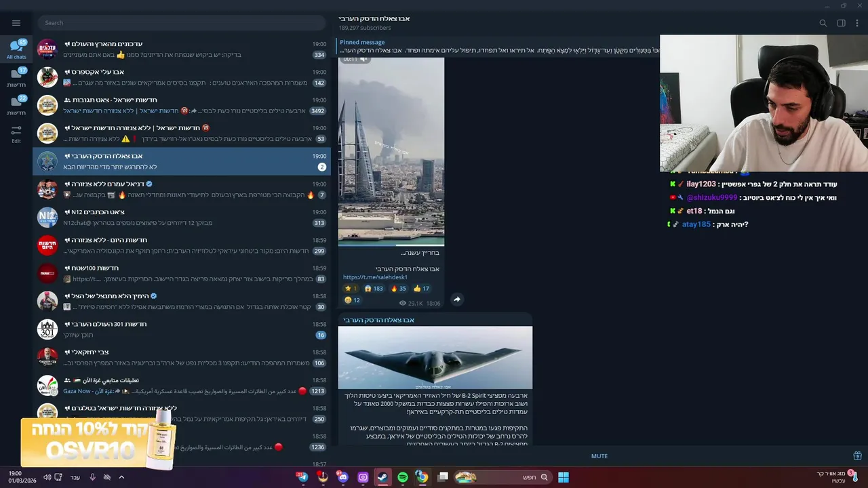Open Task View on the taskbar
Screen dimensions: 868x488
click(x=443, y=477)
